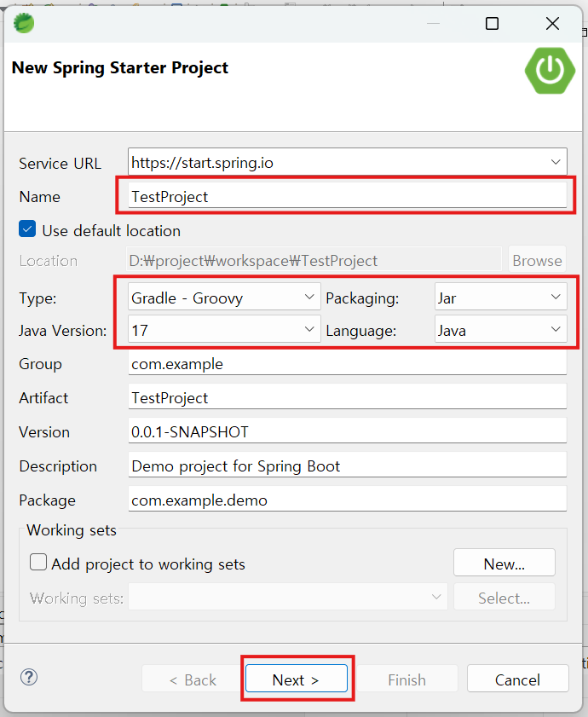
Task: Focus the Name field containing TestProject
Action: pyautogui.click(x=348, y=196)
